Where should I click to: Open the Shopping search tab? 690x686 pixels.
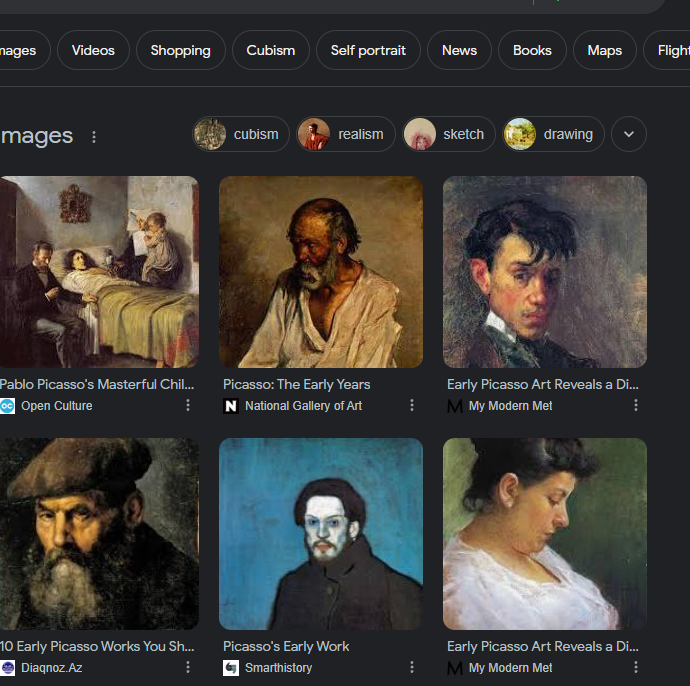click(x=180, y=50)
